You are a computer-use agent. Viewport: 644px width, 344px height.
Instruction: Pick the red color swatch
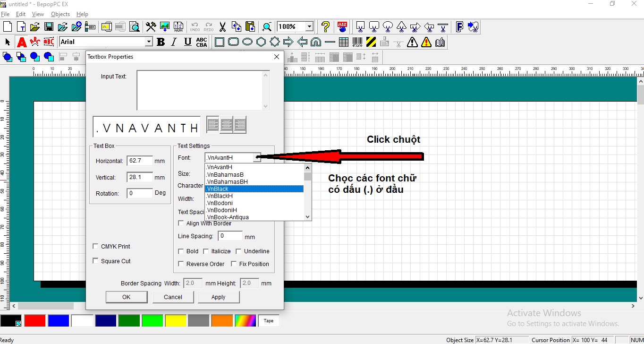pyautogui.click(x=34, y=321)
